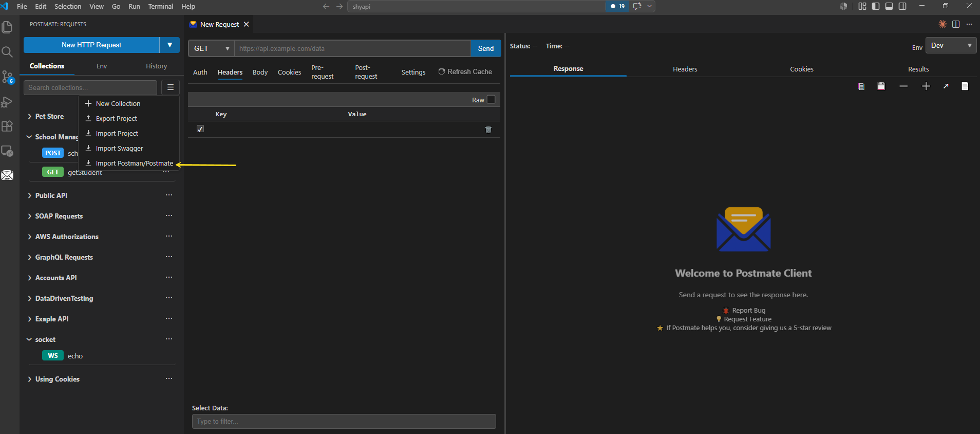Open the Dev environment dropdown

(951, 46)
